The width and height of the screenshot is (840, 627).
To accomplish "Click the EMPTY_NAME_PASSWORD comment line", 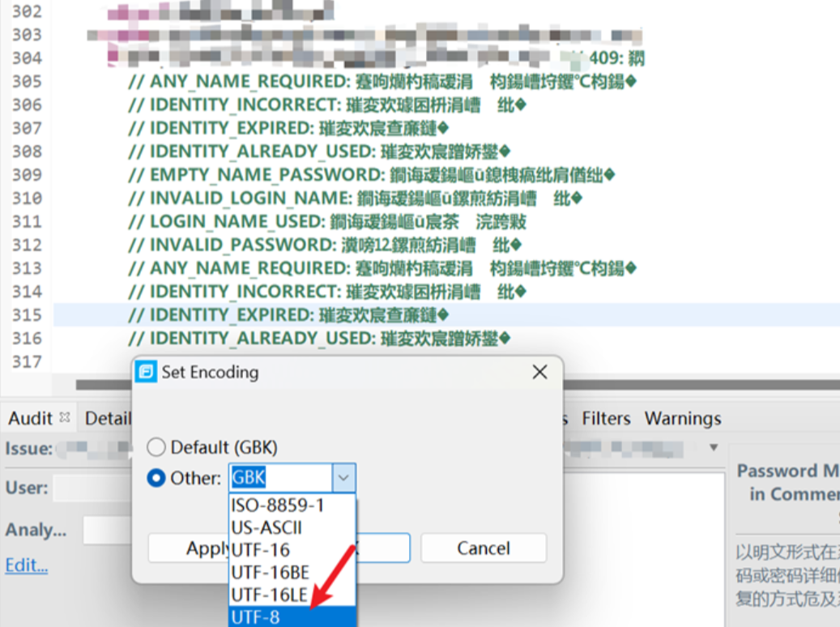I will pos(371,175).
